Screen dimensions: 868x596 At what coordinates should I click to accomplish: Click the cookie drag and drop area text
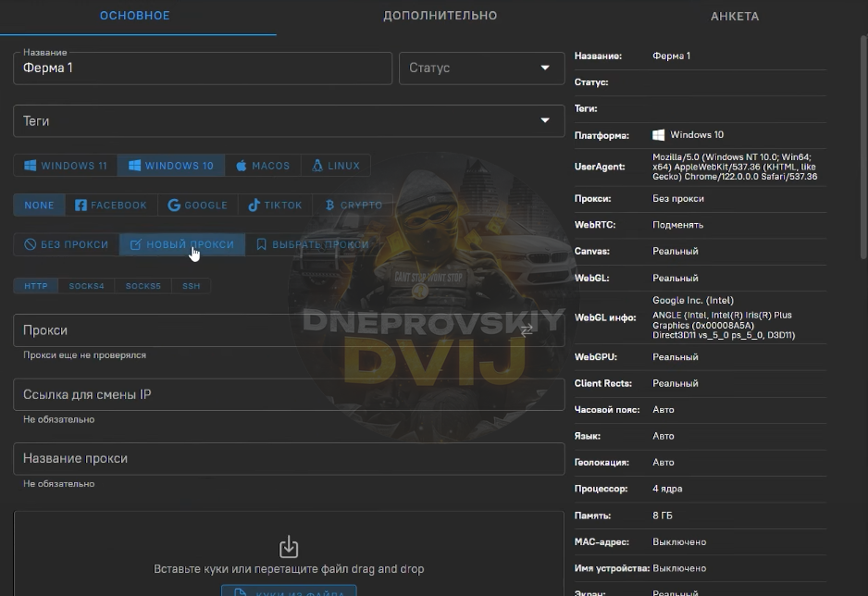289,569
